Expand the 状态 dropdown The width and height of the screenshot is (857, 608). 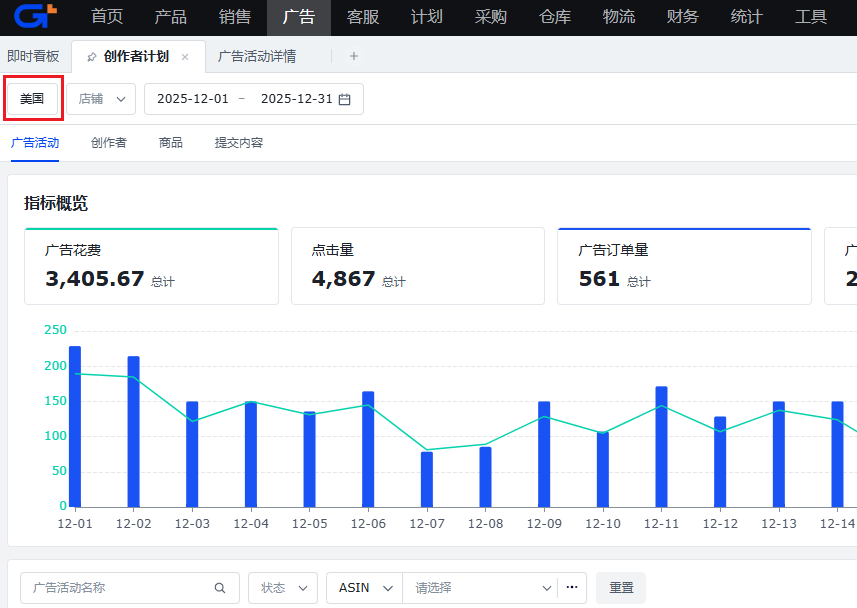(x=283, y=588)
